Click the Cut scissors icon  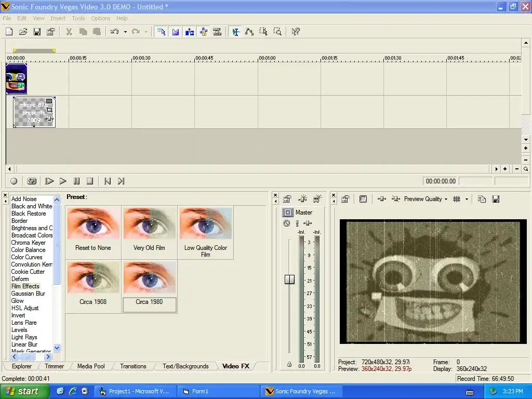point(69,32)
